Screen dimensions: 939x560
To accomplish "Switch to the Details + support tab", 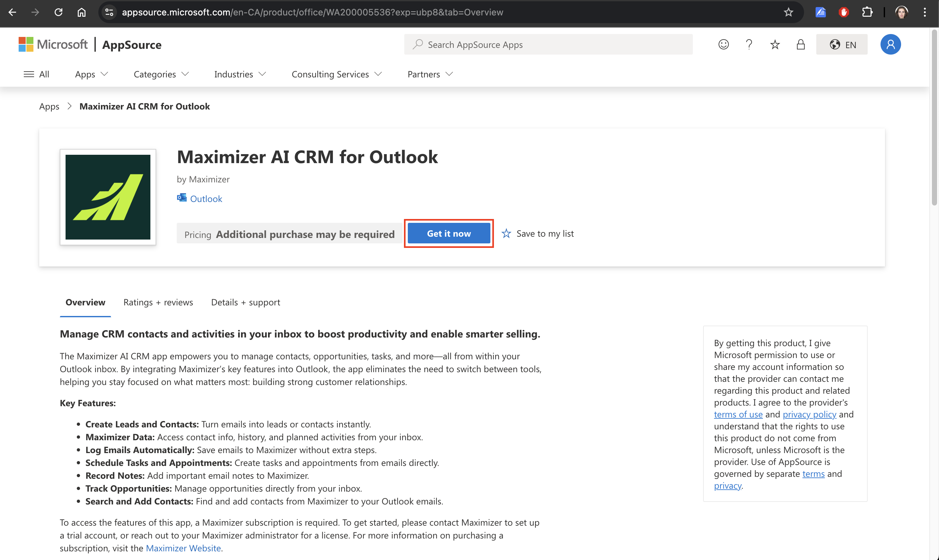I will click(x=246, y=302).
